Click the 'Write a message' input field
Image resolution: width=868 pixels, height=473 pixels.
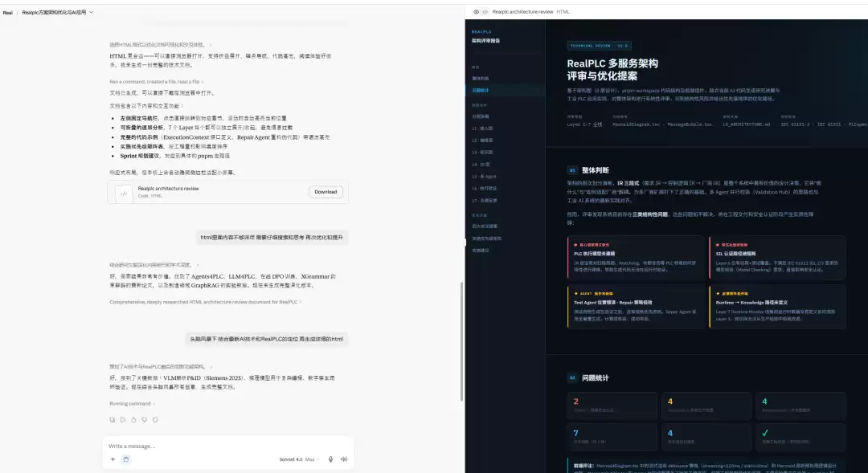tap(227, 446)
